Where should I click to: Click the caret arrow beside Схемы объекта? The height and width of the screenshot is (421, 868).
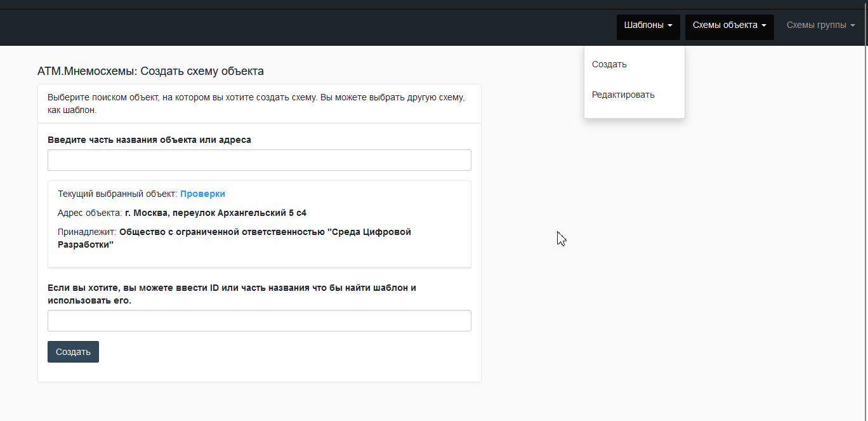pyautogui.click(x=764, y=26)
